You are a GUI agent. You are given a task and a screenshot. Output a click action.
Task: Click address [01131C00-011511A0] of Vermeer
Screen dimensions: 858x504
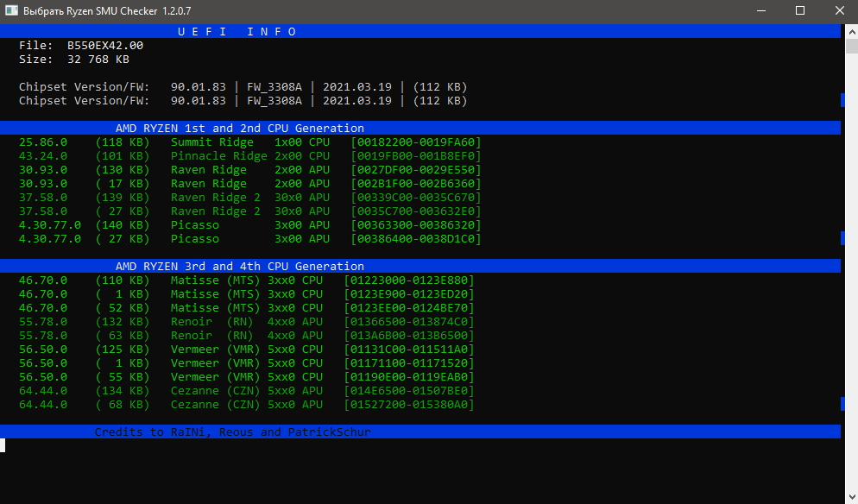[409, 350]
